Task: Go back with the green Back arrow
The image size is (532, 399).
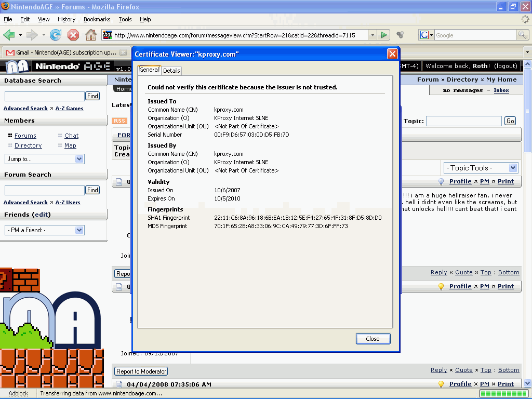Action: [x=9, y=35]
